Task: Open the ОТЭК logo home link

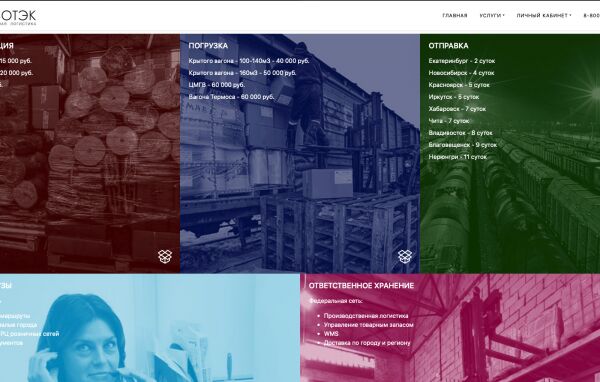Action: tap(18, 18)
